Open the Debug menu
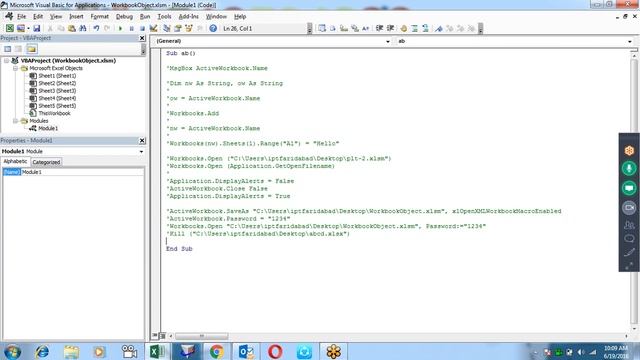Screen dimensions: 640x360 pyautogui.click(x=124, y=17)
